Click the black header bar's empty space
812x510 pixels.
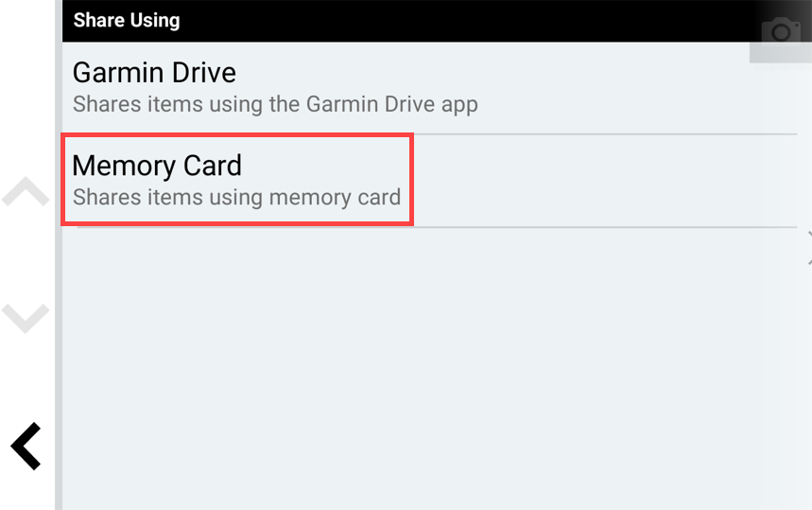pyautogui.click(x=466, y=21)
